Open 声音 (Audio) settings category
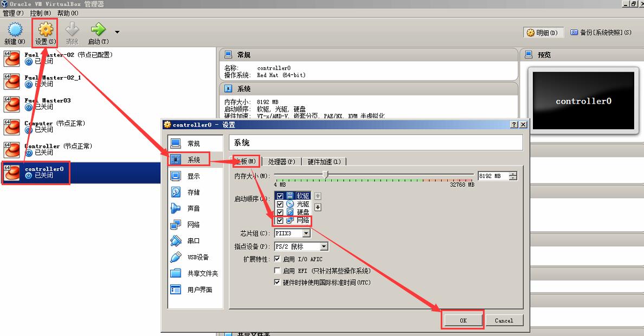The image size is (644, 336). (x=195, y=208)
